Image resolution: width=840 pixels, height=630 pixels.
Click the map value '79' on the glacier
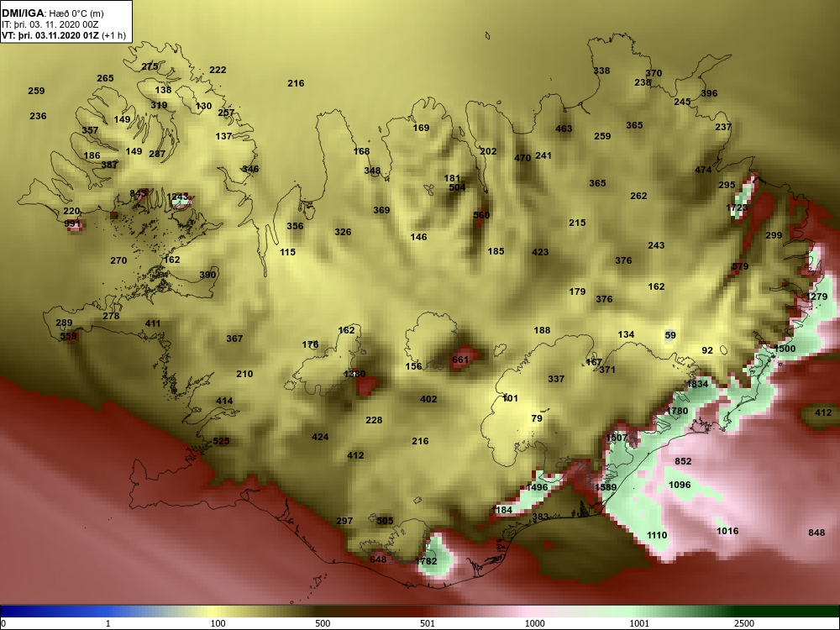coord(537,418)
